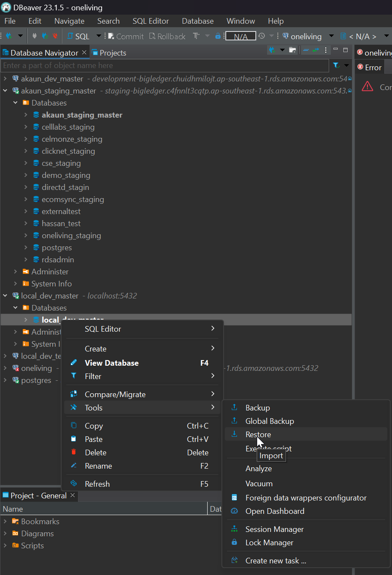Screen dimensions: 392x575
Task: Click the Rollback button
Action: 167,37
